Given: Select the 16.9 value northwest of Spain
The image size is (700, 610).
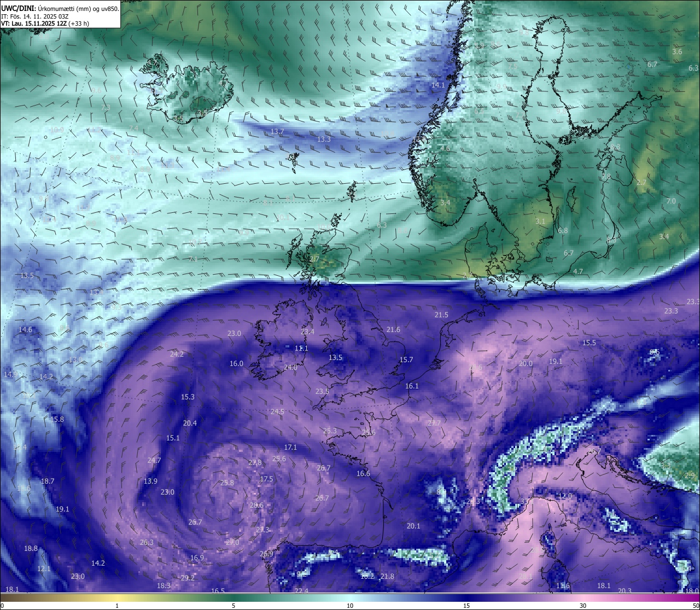Looking at the screenshot, I should [x=197, y=558].
